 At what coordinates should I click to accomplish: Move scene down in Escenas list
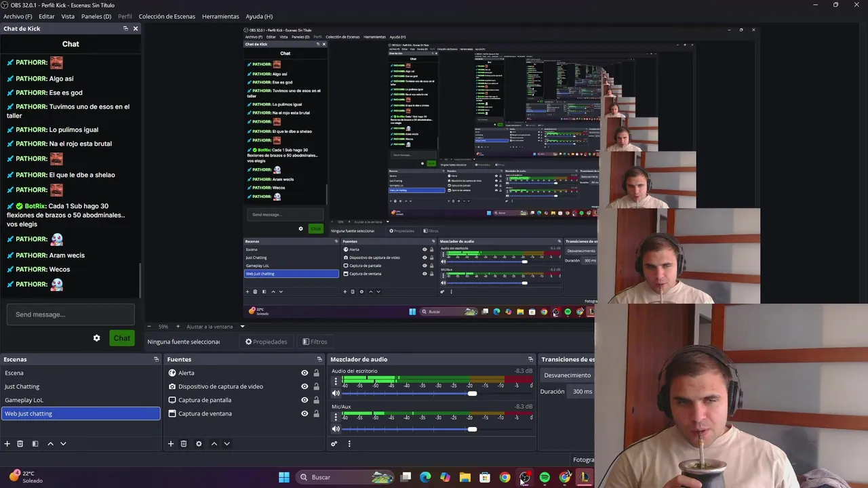63,444
